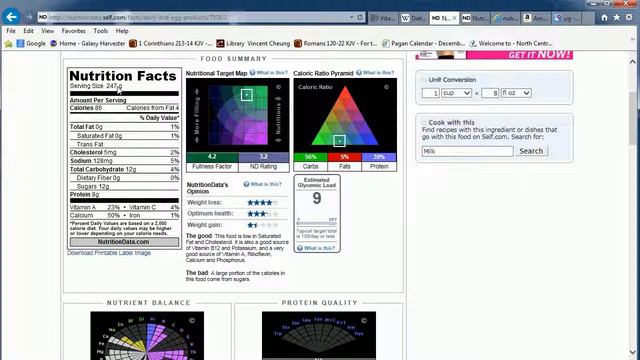Refresh the page with the reload icon

pos(360,18)
